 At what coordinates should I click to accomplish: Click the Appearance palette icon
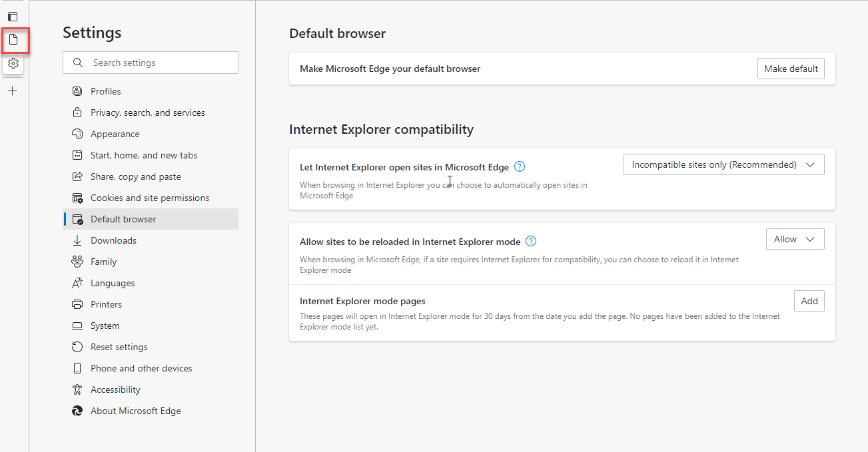[x=77, y=134]
